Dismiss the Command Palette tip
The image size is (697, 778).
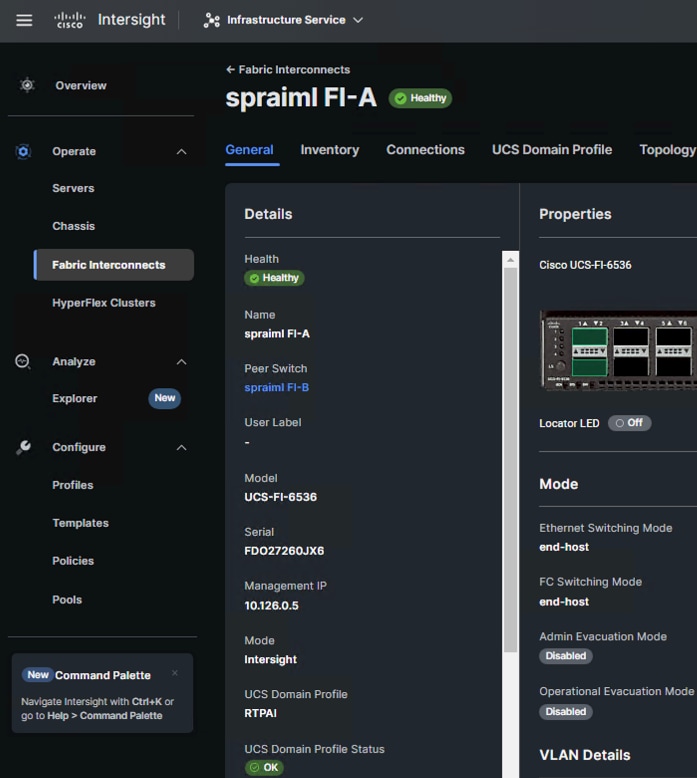175,673
